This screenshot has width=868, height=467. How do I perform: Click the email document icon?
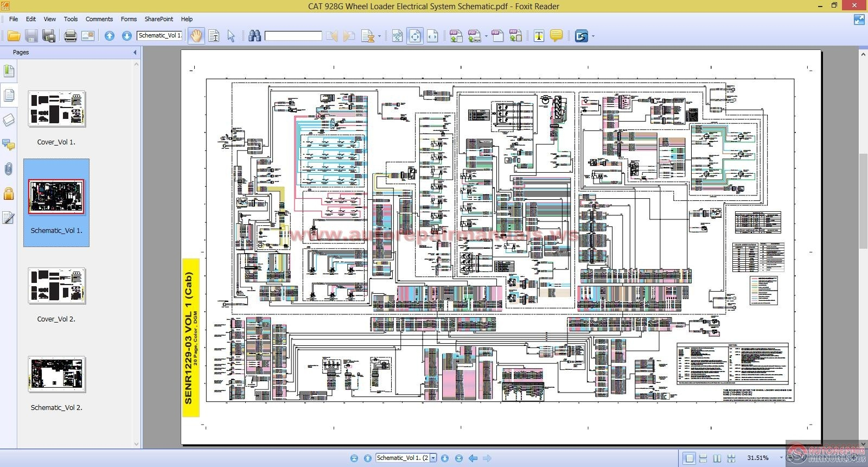[x=88, y=36]
